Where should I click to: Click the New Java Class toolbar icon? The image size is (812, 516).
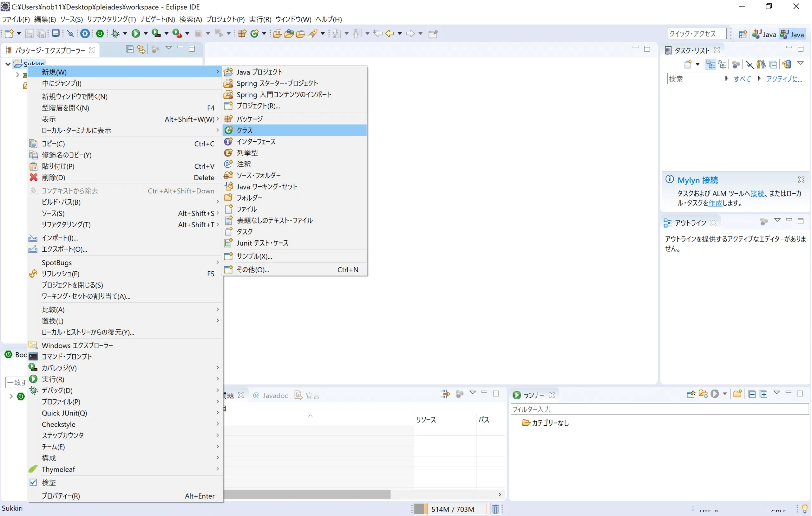[x=255, y=34]
